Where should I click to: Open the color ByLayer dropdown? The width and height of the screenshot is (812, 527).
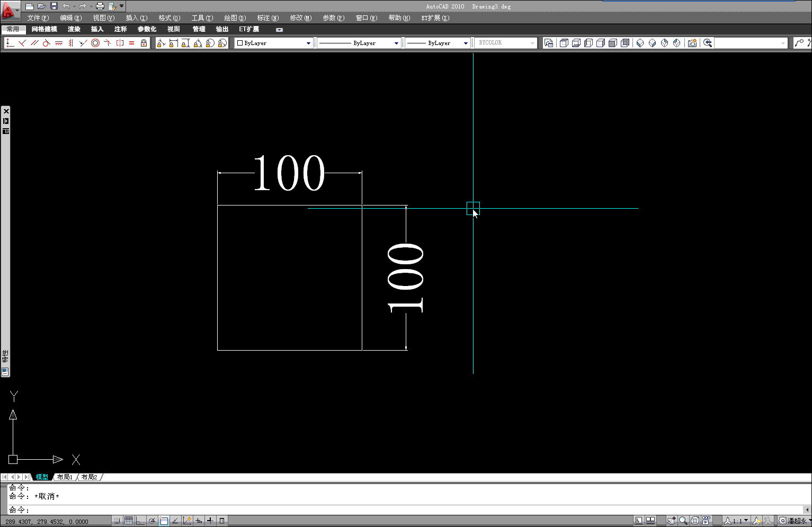coord(274,43)
